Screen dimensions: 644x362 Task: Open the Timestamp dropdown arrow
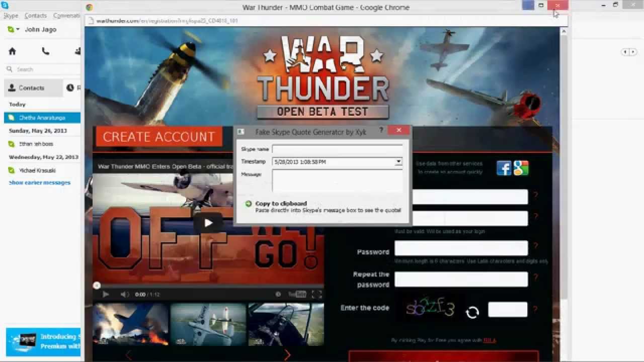click(398, 162)
